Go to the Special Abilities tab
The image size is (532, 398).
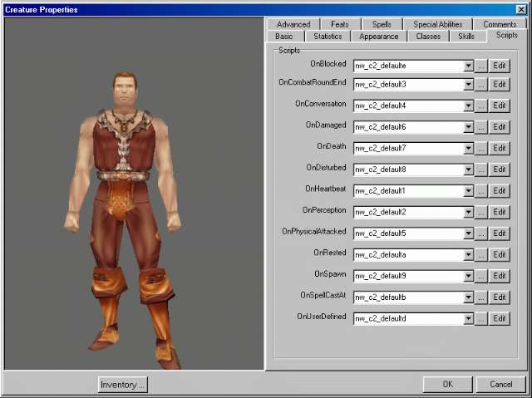pos(438,24)
